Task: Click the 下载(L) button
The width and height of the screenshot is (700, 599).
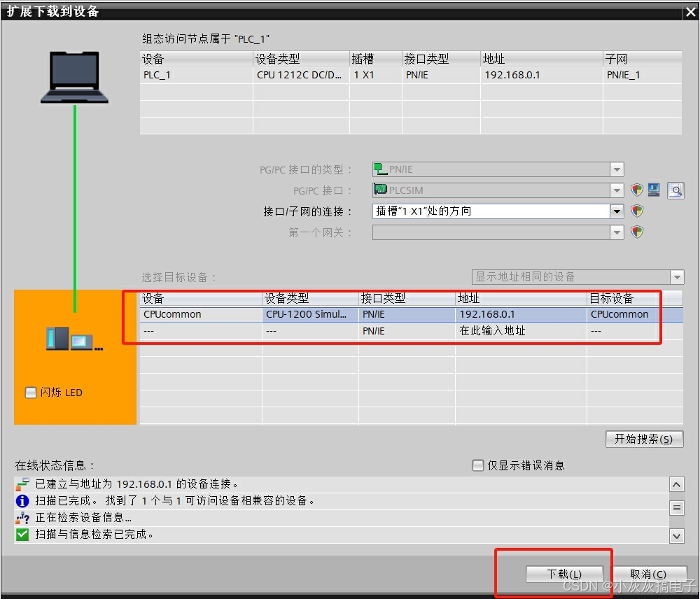Action: (565, 574)
